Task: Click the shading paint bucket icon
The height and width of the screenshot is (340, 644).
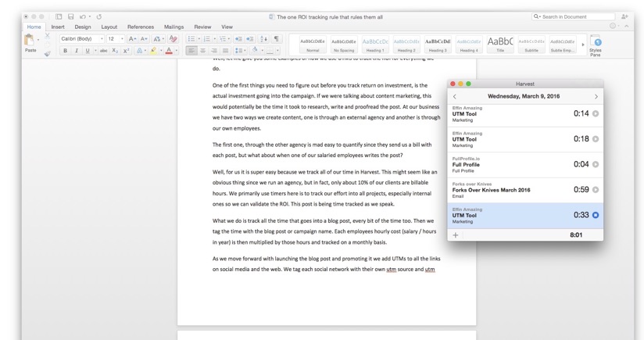Action: (x=255, y=51)
